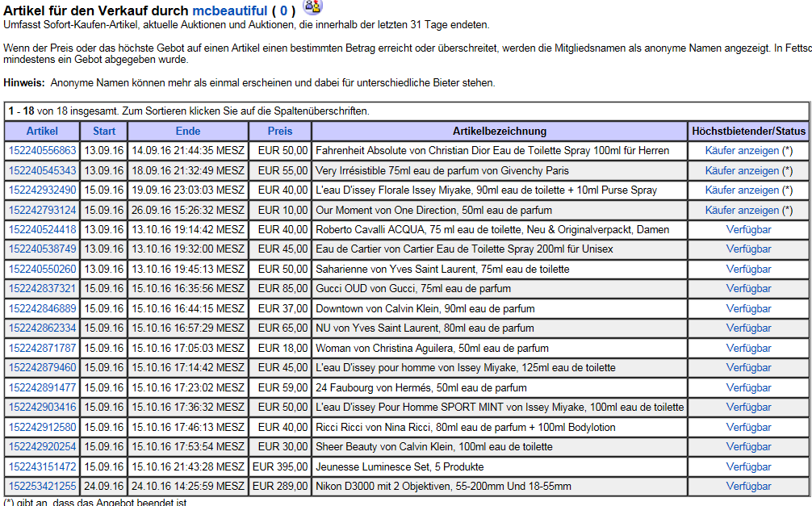The width and height of the screenshot is (812, 506).
Task: Select the price EUR 395,00
Action: coord(280,466)
